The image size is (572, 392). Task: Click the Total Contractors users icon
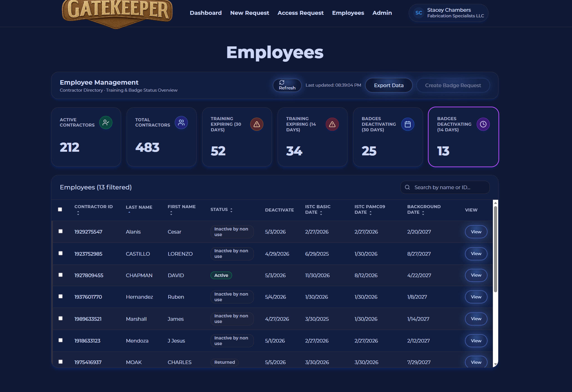[181, 122]
